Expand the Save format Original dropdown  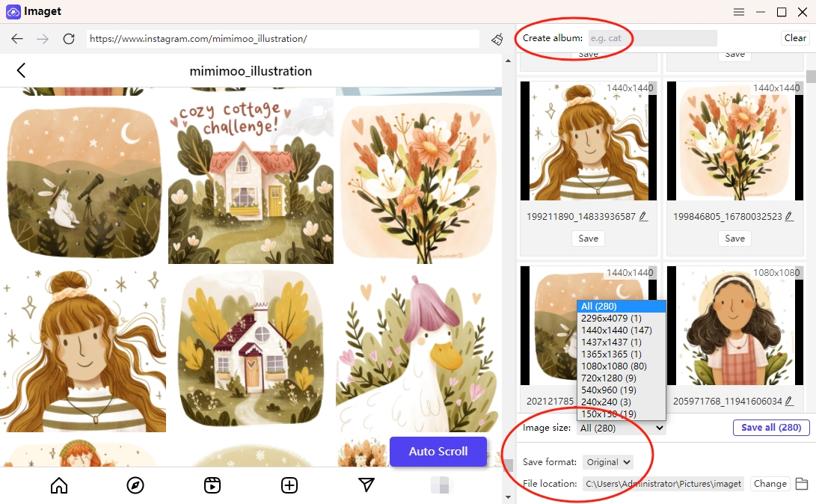click(608, 462)
